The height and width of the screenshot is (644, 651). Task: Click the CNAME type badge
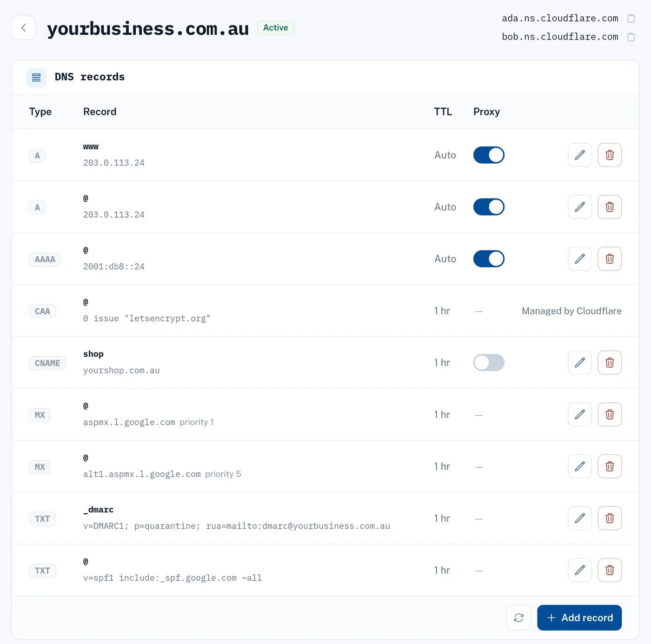pos(47,363)
